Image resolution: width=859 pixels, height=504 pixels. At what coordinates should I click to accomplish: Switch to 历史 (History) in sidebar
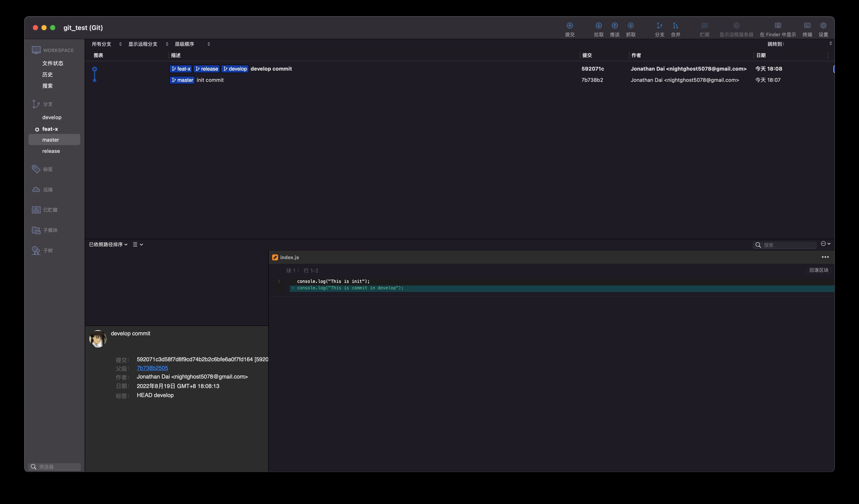click(47, 74)
